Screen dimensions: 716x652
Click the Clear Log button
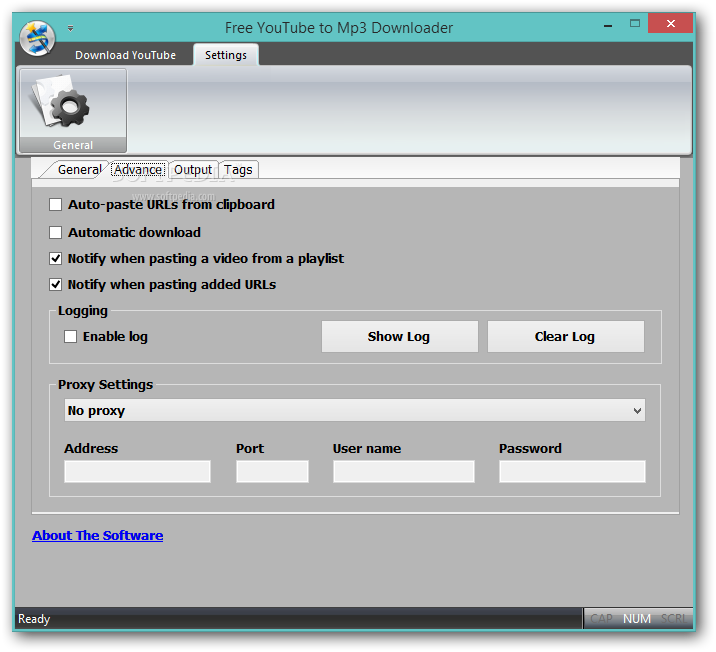566,337
